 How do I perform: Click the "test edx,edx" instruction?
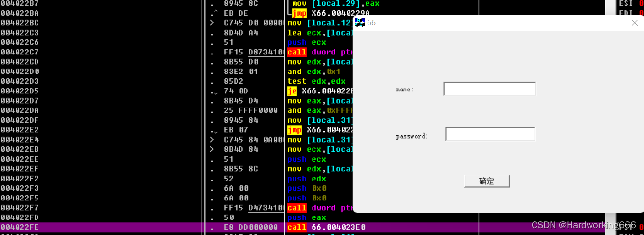click(x=316, y=81)
